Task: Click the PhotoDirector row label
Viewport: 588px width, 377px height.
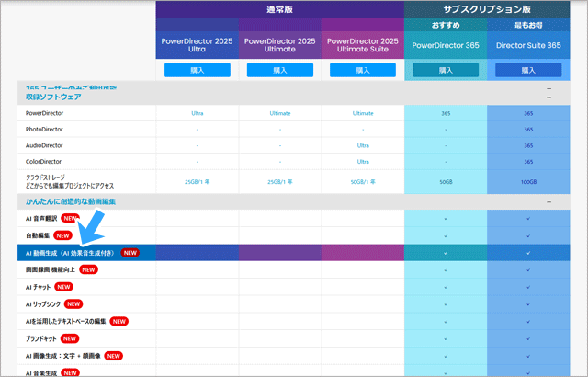Action: pos(44,130)
